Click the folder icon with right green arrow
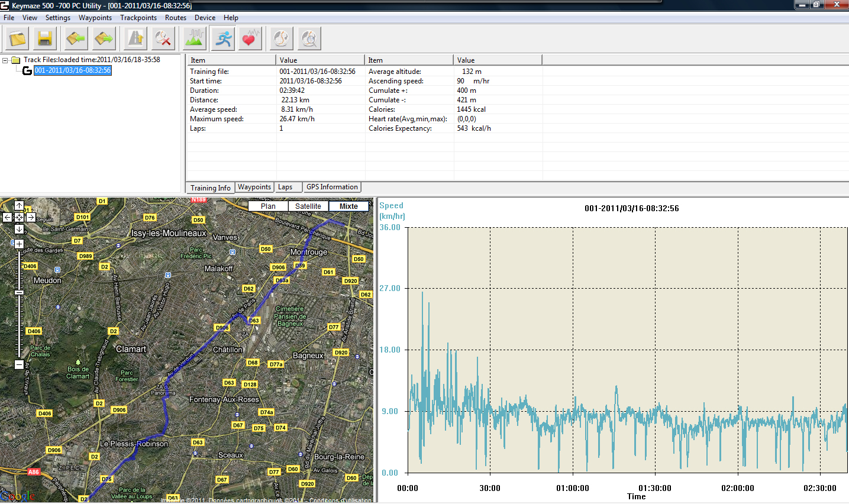 [104, 39]
